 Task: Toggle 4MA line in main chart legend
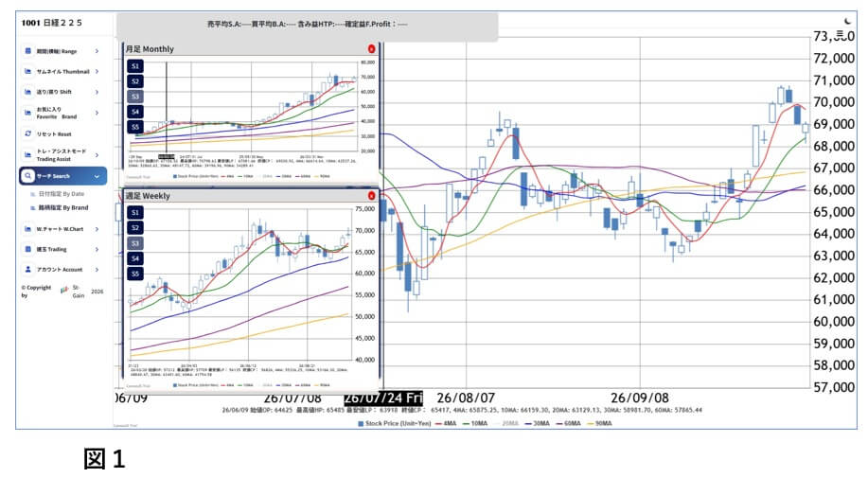point(446,423)
